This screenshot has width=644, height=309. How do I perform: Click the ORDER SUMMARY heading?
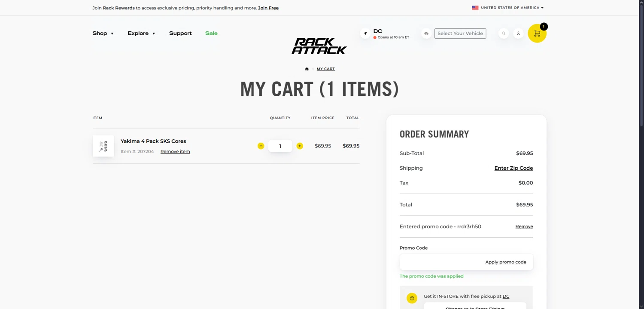[434, 134]
